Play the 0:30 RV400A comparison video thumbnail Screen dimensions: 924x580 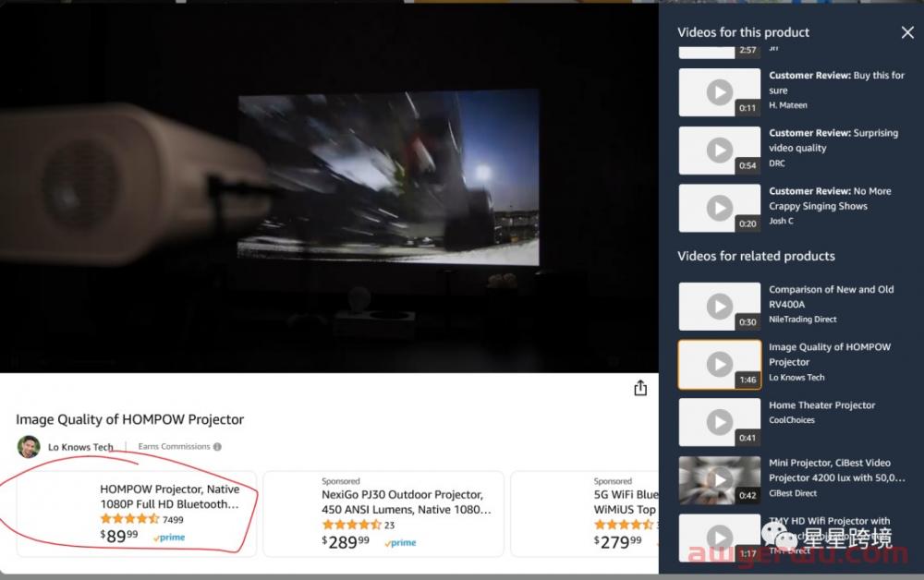pos(720,307)
